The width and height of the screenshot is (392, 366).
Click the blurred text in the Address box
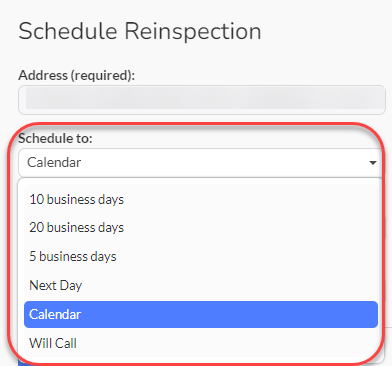click(205, 98)
